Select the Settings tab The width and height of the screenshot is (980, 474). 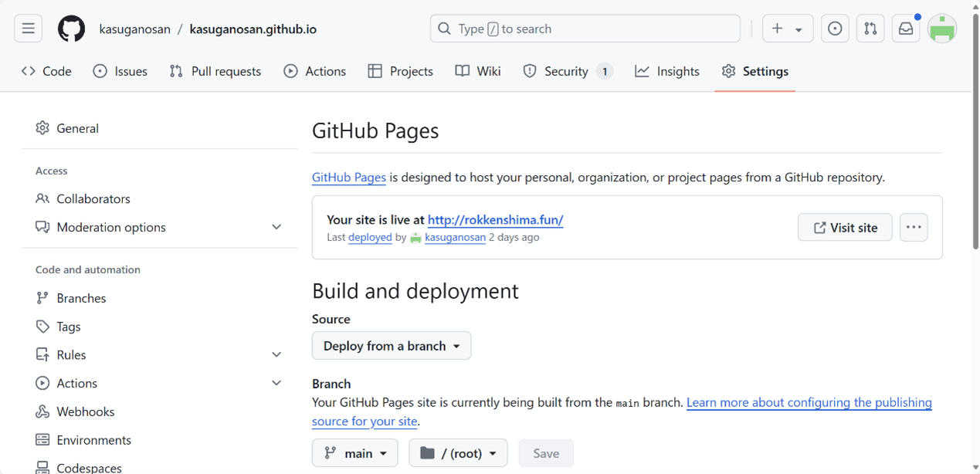tap(754, 71)
